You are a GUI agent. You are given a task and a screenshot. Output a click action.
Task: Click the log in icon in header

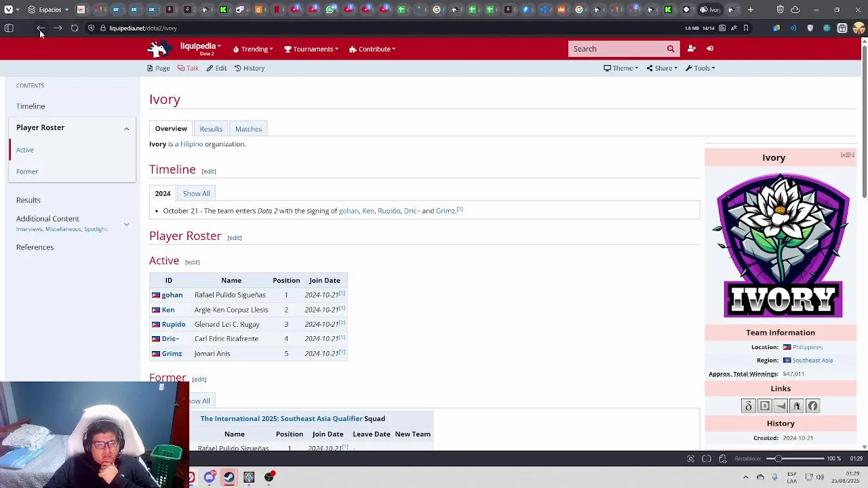coord(710,49)
